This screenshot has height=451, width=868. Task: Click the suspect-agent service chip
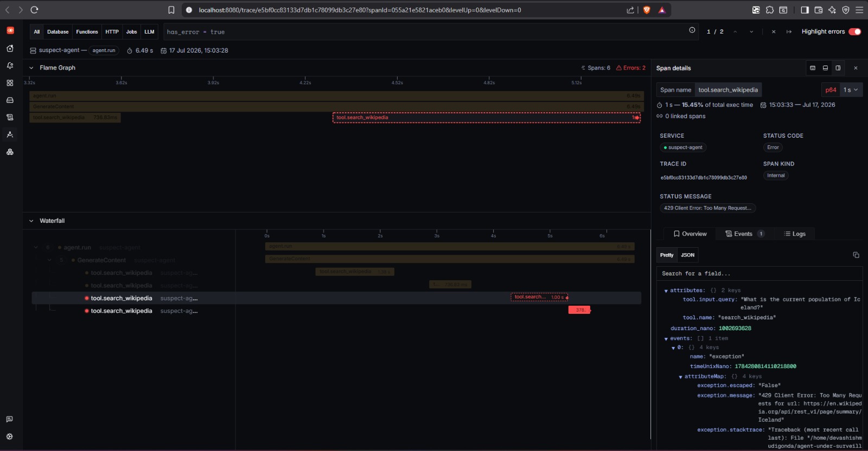pyautogui.click(x=683, y=147)
